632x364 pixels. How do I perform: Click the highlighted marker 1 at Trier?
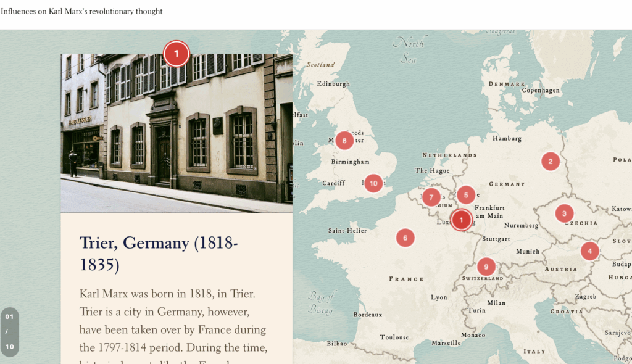(x=461, y=220)
